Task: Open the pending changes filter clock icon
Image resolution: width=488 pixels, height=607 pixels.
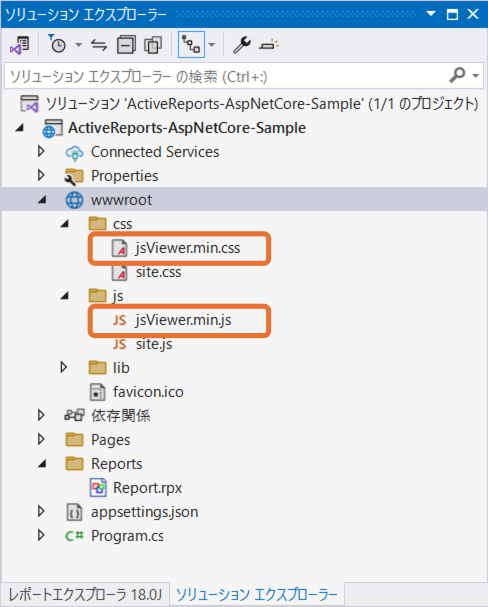Action: point(58,45)
